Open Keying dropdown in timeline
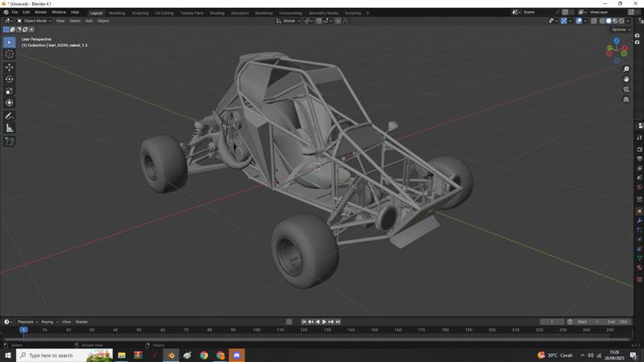The height and width of the screenshot is (362, 644). click(49, 322)
